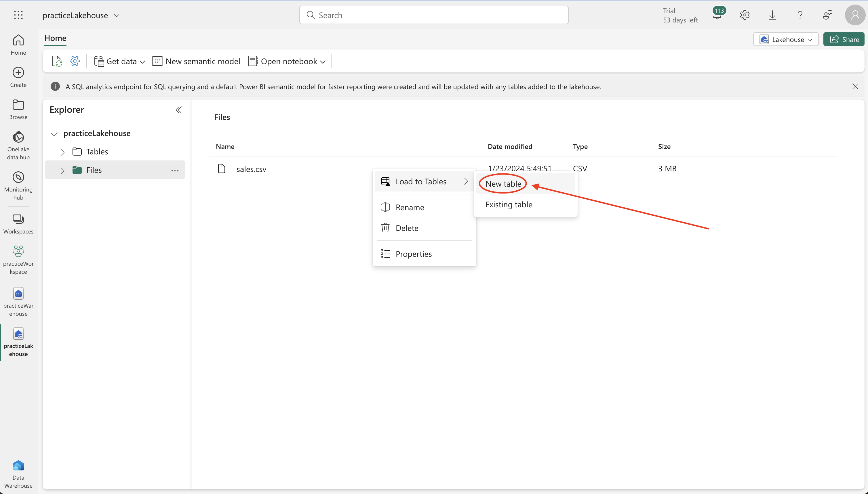868x494 pixels.
Task: Open Data Warehouse experience switcher
Action: (x=18, y=474)
